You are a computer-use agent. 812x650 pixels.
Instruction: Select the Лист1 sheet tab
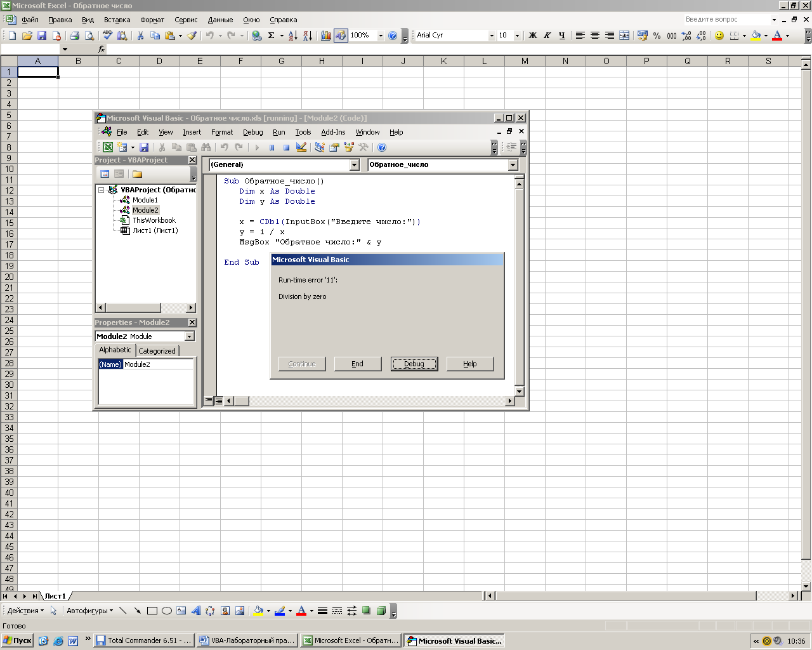55,596
